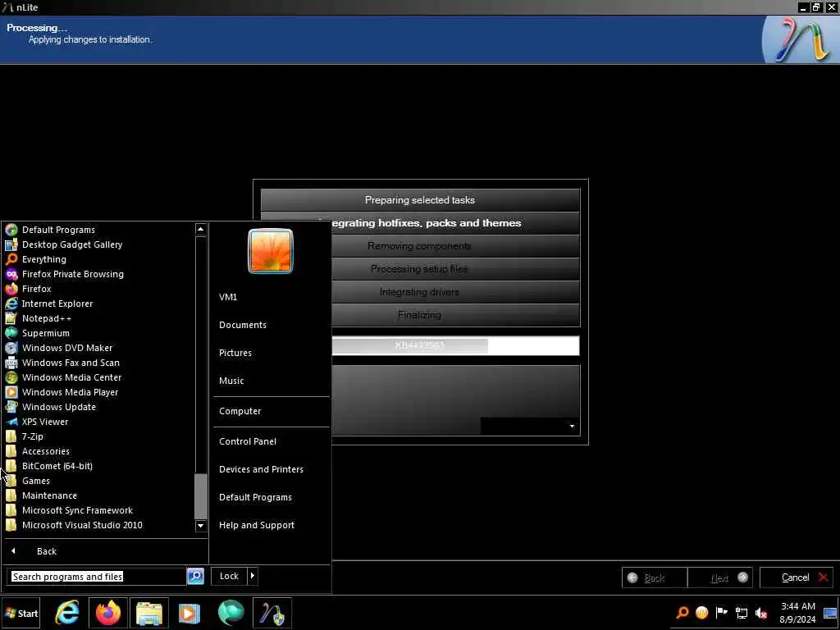
Task: Open the VM1 user folder
Action: click(x=228, y=297)
